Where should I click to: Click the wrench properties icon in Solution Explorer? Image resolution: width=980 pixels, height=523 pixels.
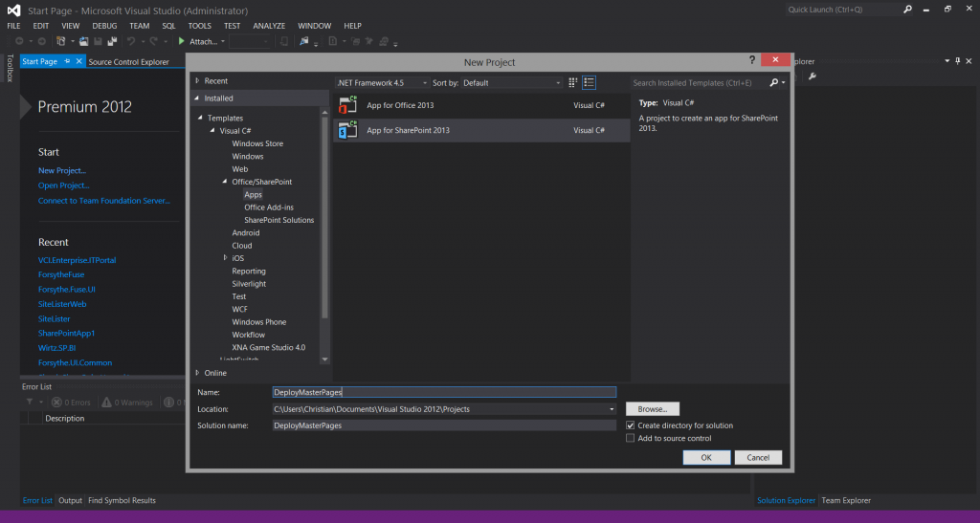[x=812, y=76]
